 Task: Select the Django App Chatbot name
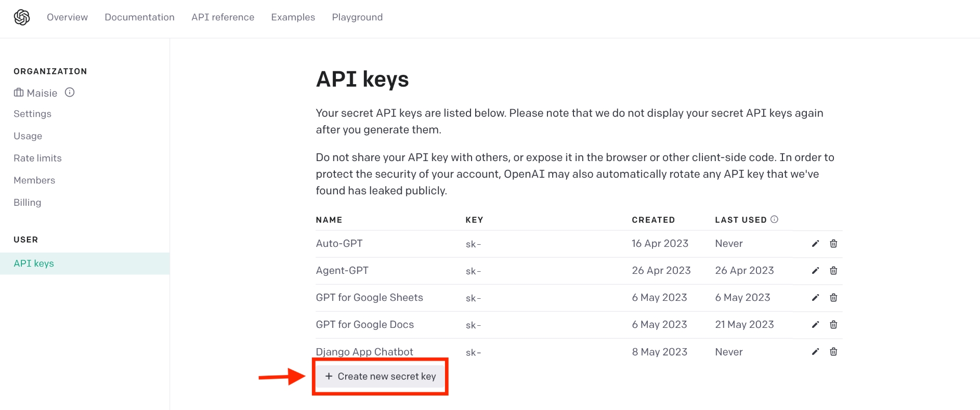pos(364,352)
